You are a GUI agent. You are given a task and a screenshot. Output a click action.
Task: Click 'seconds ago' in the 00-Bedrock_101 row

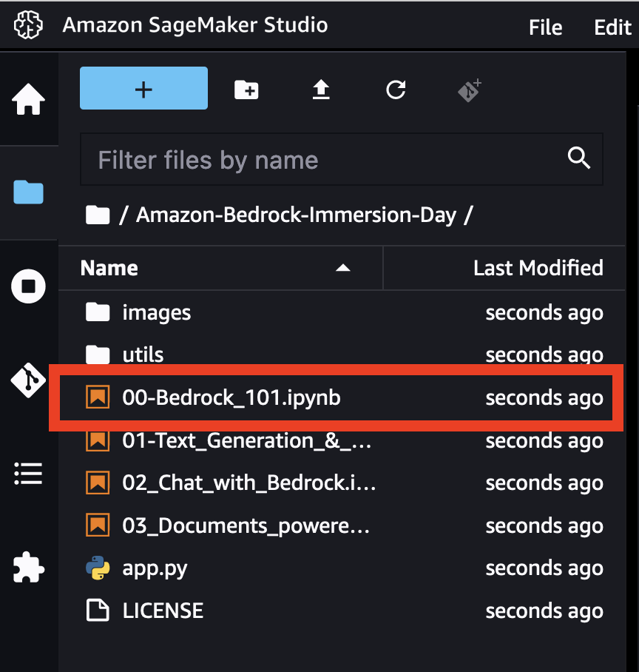(544, 398)
